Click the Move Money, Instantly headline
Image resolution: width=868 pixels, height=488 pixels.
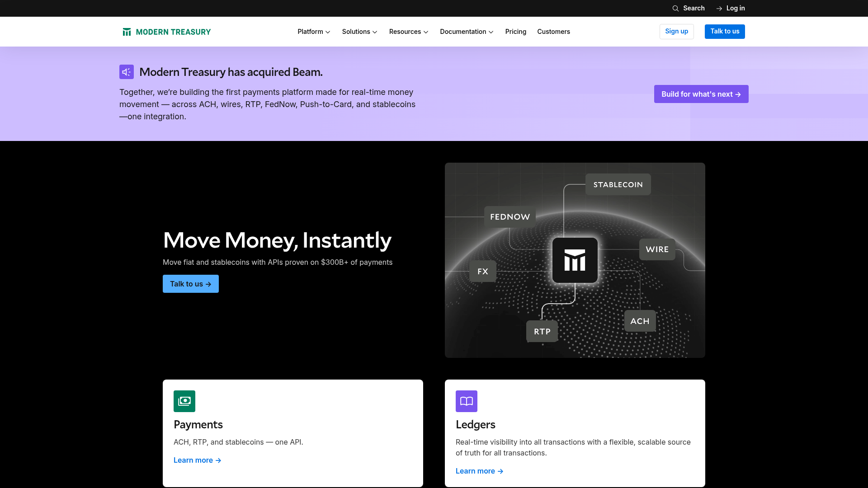(277, 240)
